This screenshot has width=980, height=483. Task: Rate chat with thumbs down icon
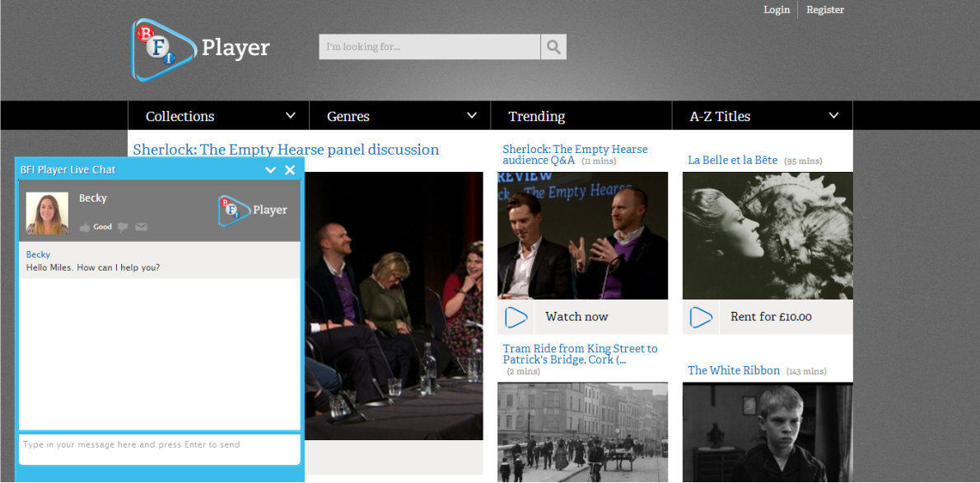123,227
